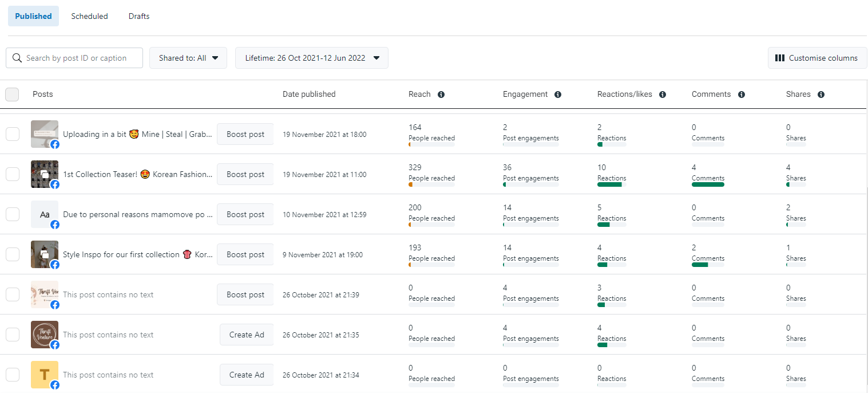
Task: Open the Thrift Venture brown logo thumbnail
Action: click(x=45, y=335)
